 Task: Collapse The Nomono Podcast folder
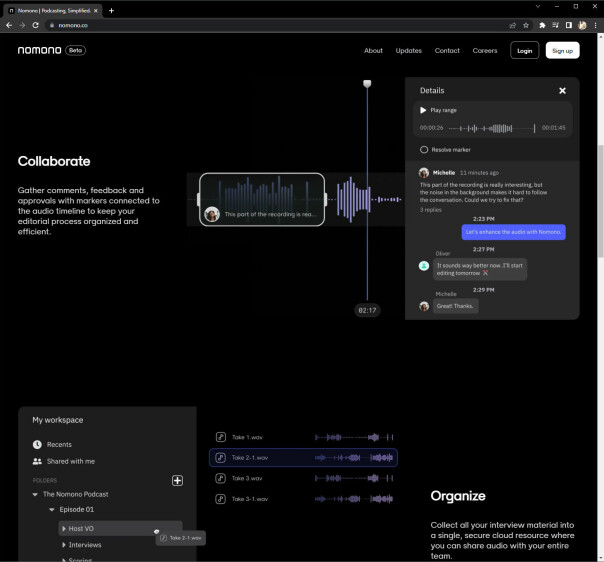pyautogui.click(x=35, y=494)
